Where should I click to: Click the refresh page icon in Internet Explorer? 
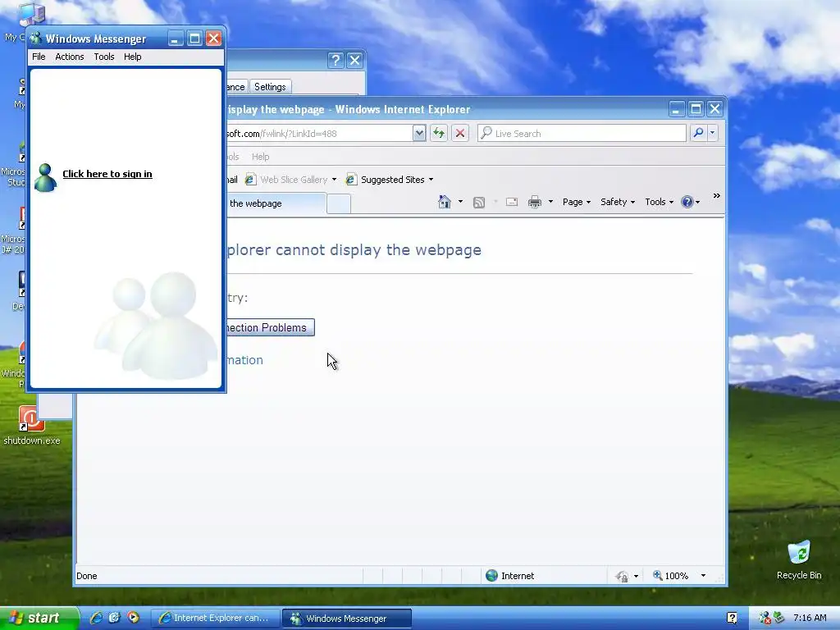[439, 133]
